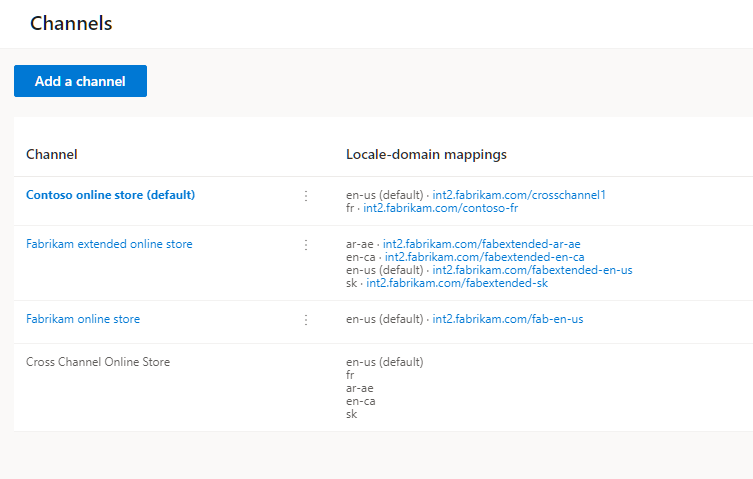
Task: Select the fr locale under Cross Channel Online Store
Action: (350, 375)
